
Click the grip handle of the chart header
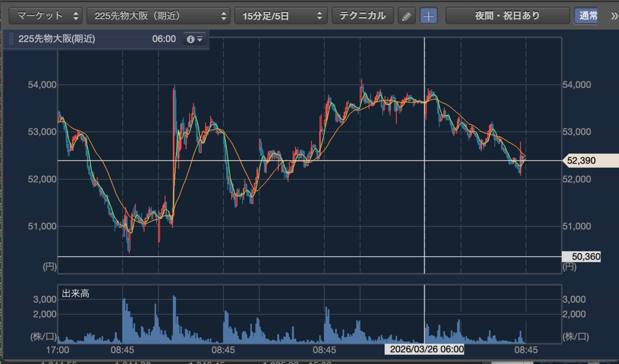[11, 39]
